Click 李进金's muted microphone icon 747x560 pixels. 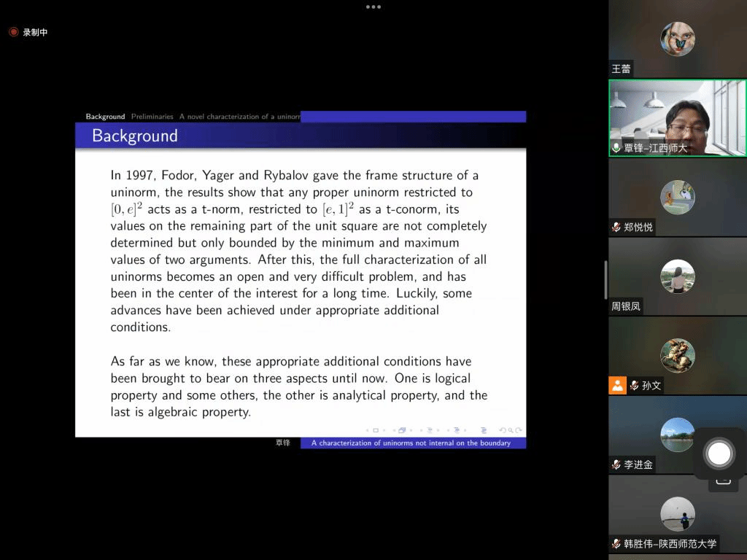[x=616, y=464]
